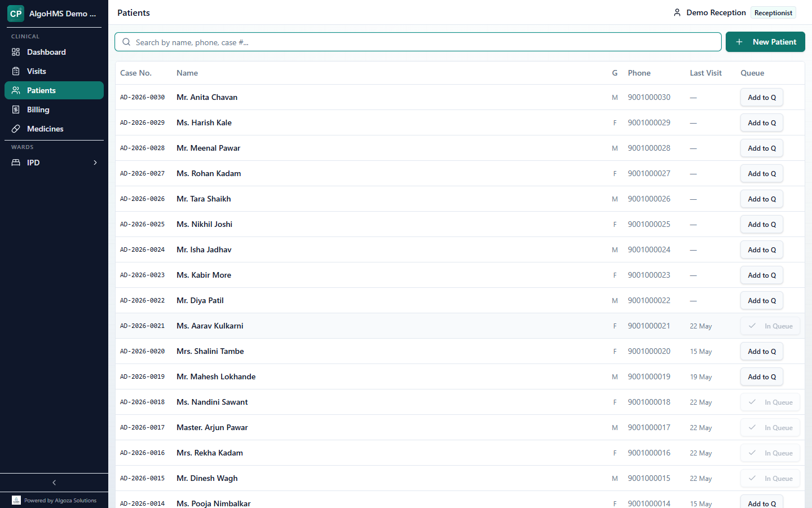
Task: Collapse the sidebar with the arrow
Action: pyautogui.click(x=54, y=483)
